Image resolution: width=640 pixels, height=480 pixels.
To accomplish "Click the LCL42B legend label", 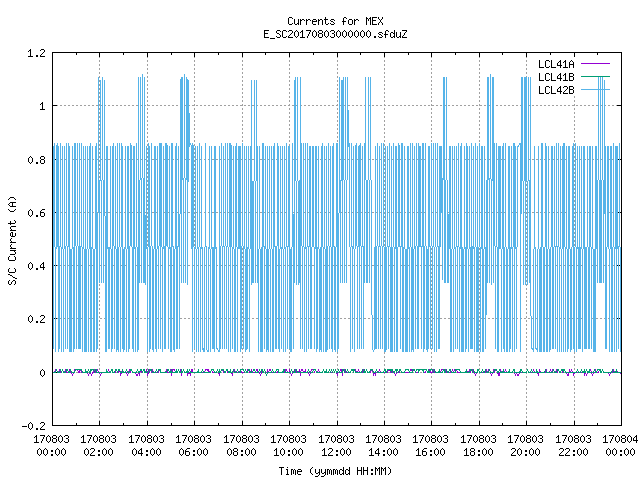I will coord(556,90).
